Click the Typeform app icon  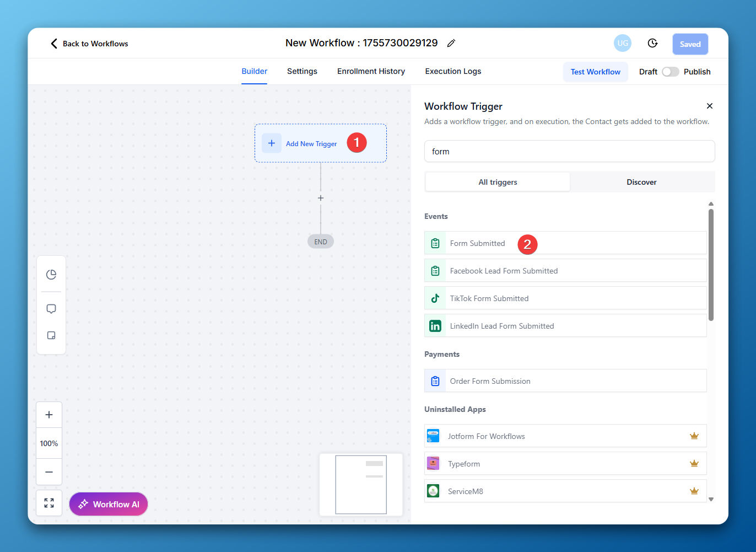tap(433, 464)
